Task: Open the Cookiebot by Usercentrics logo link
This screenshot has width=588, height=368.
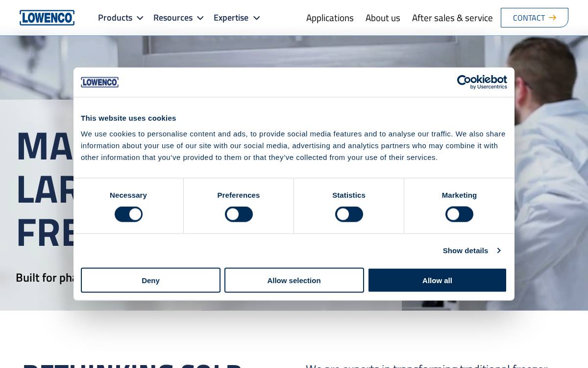Action: [x=482, y=82]
